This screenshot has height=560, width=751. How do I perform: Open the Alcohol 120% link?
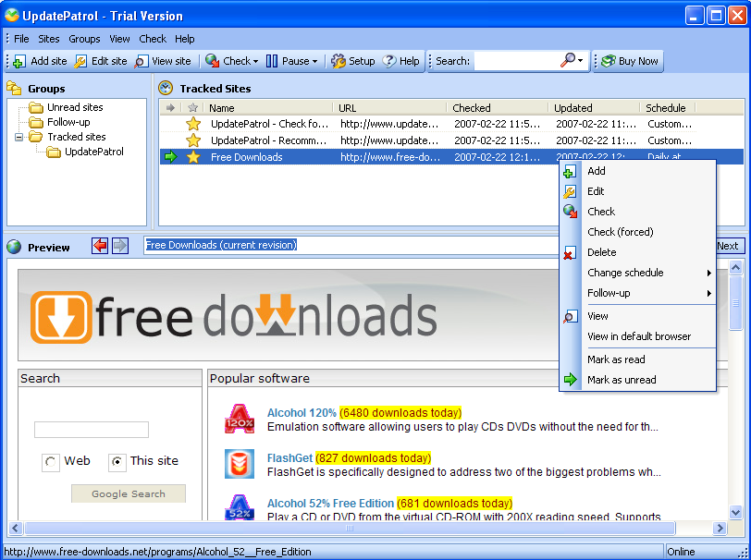tap(302, 412)
